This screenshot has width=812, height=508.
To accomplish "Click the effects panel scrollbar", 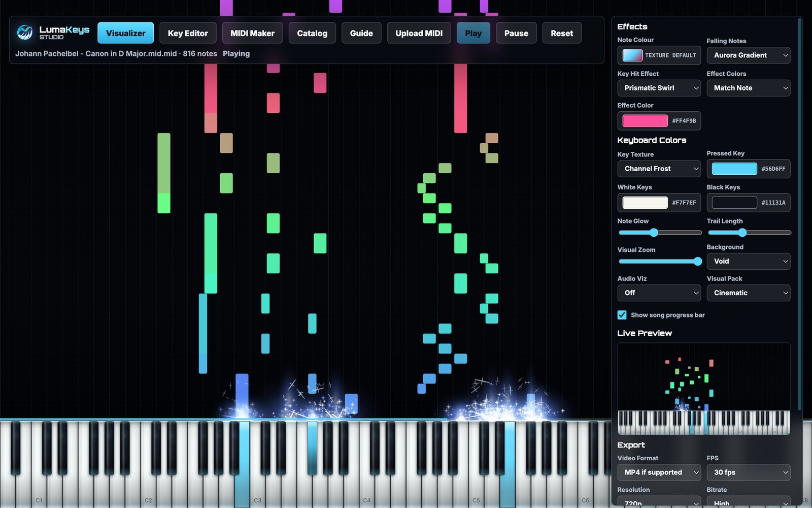I will pos(800,213).
